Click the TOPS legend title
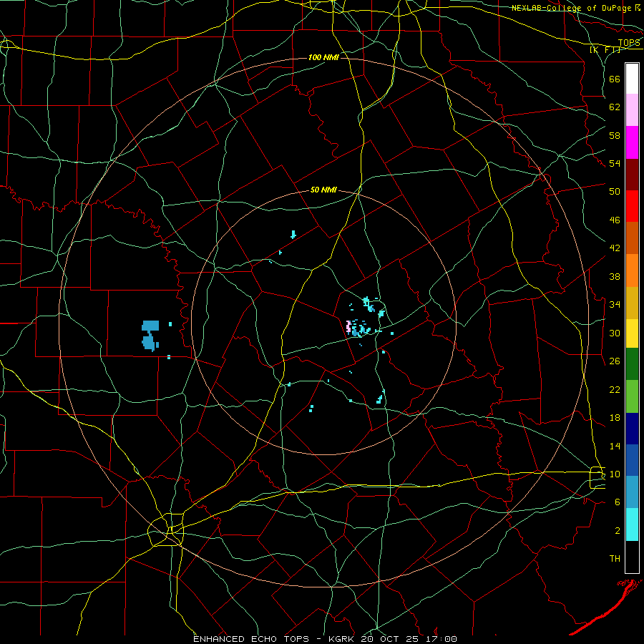 (x=629, y=43)
